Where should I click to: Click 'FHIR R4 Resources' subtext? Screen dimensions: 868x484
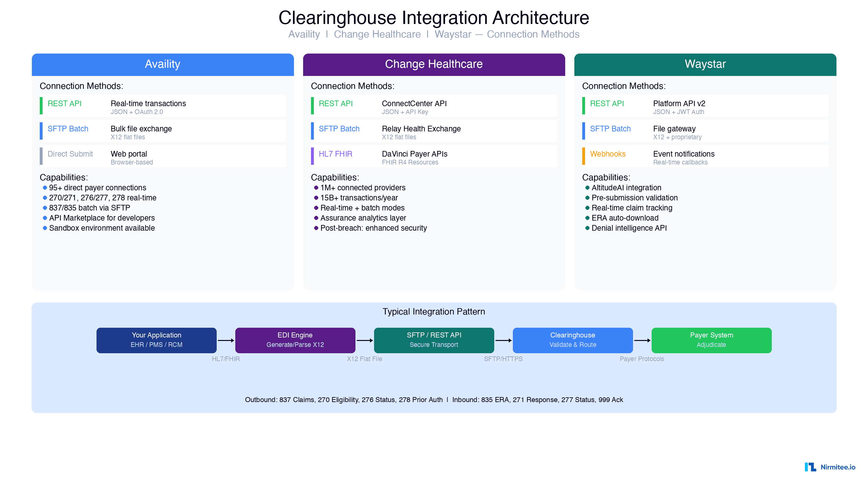[x=410, y=163]
